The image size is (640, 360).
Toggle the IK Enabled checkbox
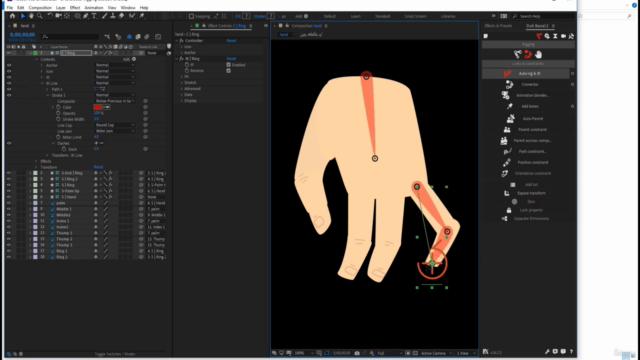tap(229, 65)
